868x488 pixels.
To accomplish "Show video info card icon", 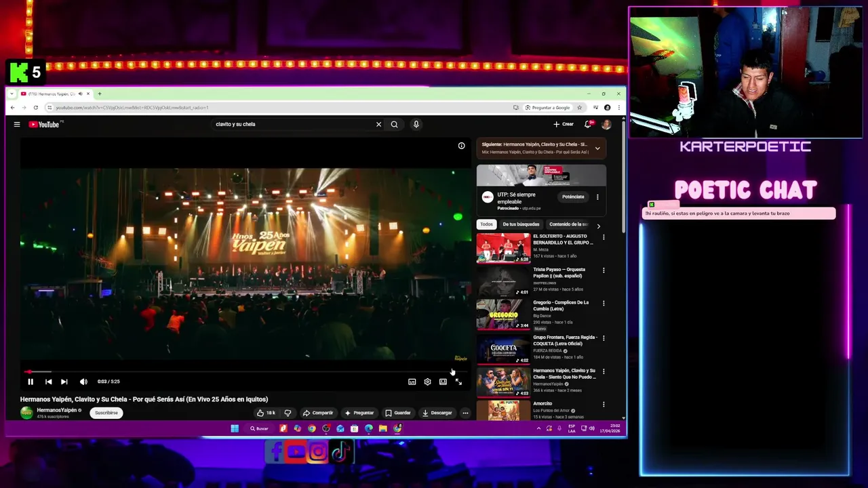I will (x=461, y=146).
